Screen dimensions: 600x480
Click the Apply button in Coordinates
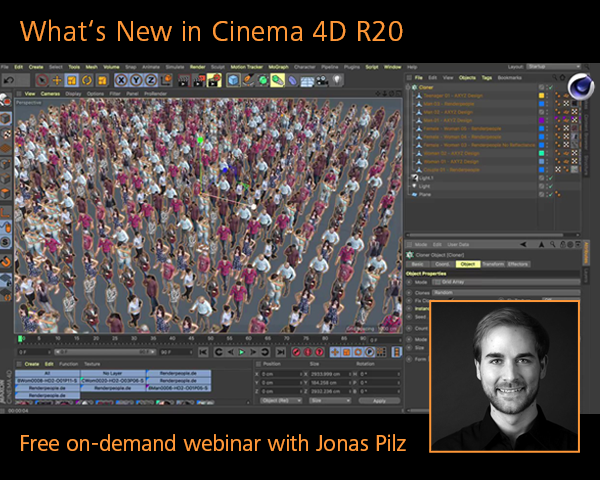379,401
